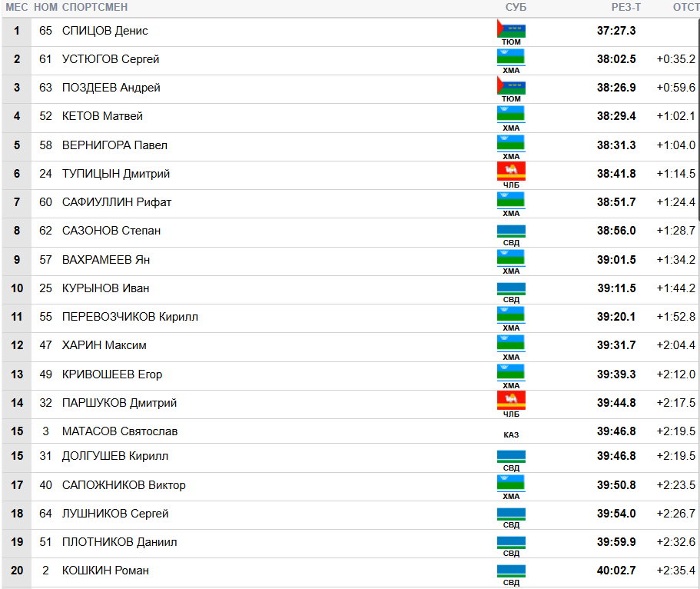Click result time 40:02.7
The height and width of the screenshot is (589, 700).
click(616, 571)
